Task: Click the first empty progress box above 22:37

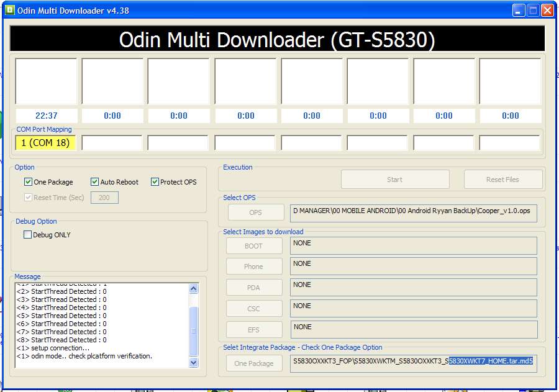Action: (46, 81)
